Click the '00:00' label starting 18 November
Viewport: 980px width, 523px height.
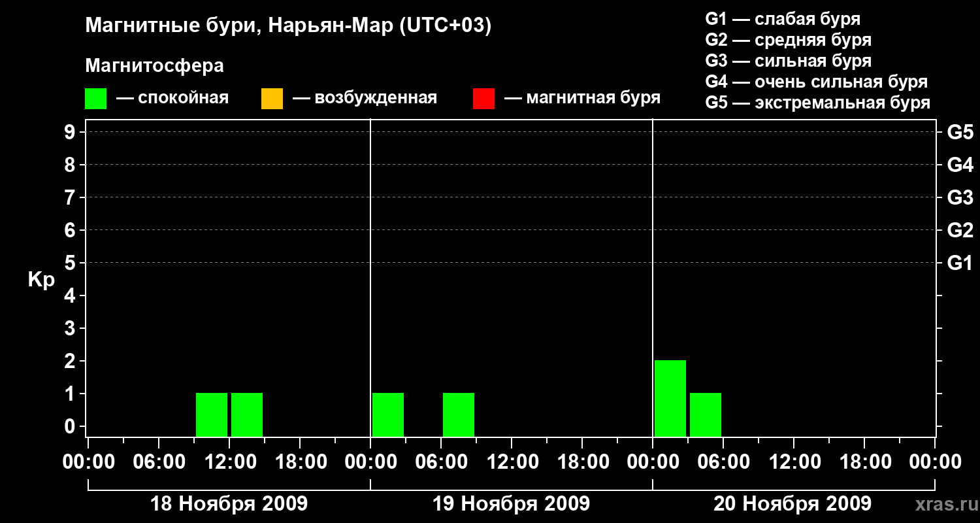(89, 462)
